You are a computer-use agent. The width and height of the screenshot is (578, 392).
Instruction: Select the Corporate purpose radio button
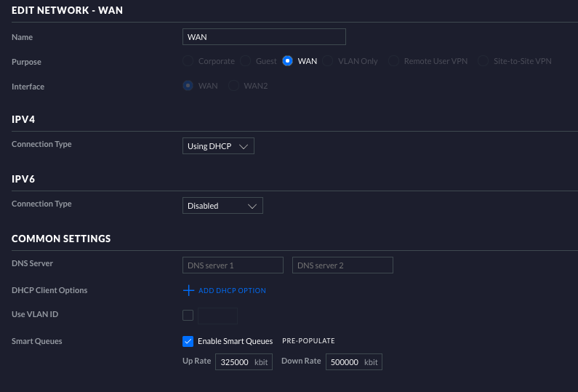click(x=188, y=61)
